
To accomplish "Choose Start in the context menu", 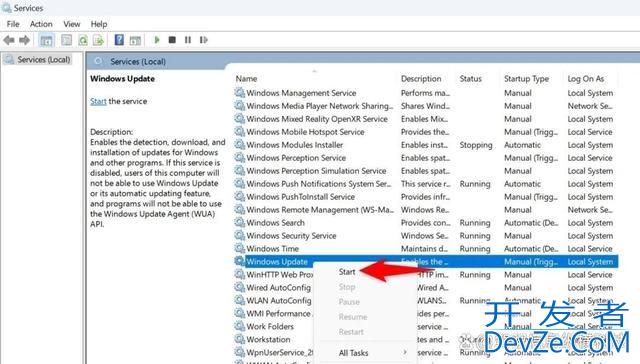I will pyautogui.click(x=347, y=272).
